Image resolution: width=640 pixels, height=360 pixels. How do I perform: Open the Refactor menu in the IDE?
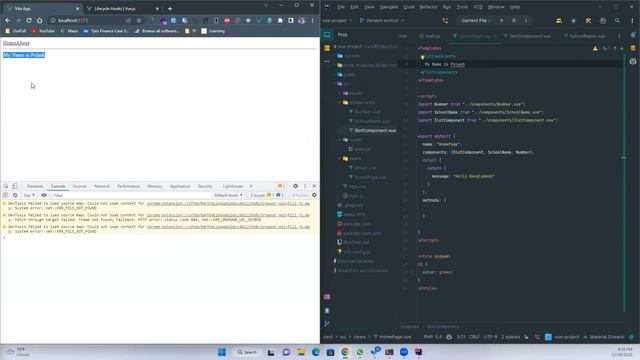coord(428,7)
